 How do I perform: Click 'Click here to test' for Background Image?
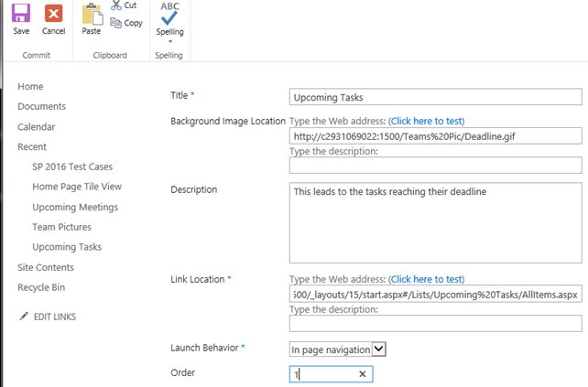pyautogui.click(x=427, y=121)
